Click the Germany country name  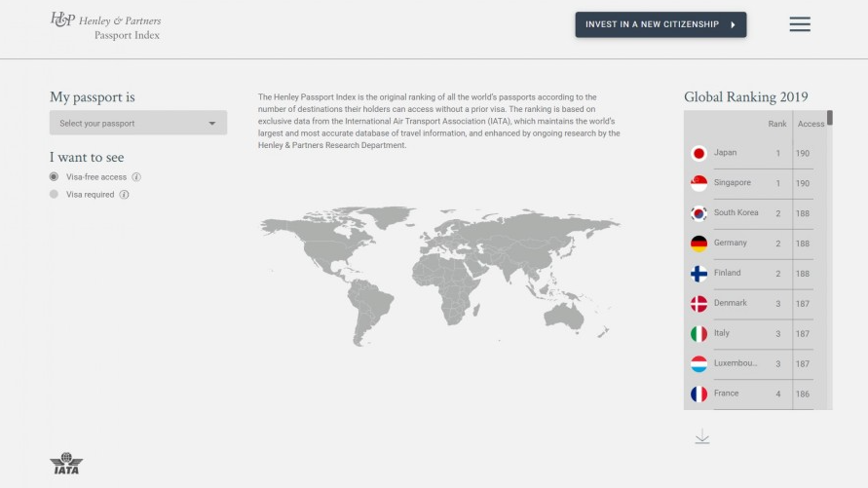(731, 243)
